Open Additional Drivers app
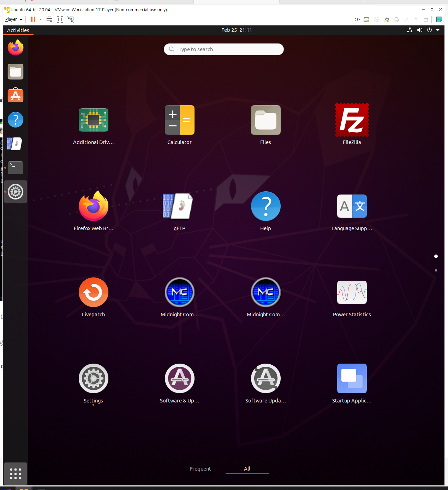The image size is (448, 490). tap(93, 120)
